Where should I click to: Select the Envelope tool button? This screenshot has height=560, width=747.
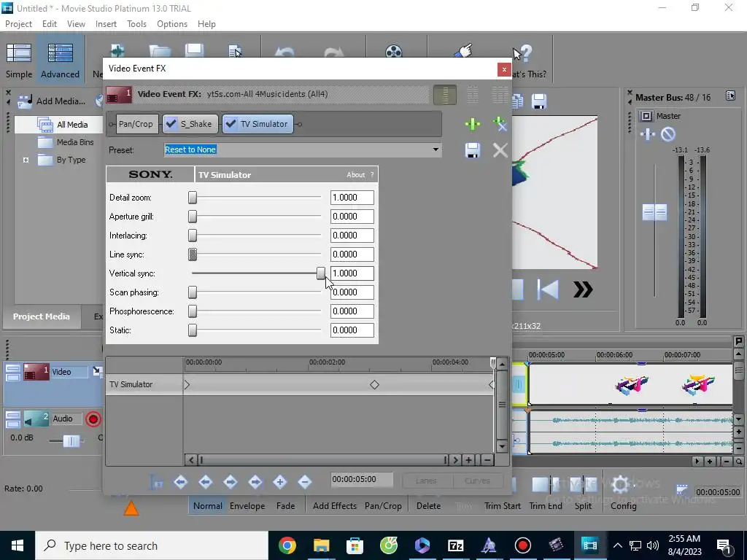point(247,506)
